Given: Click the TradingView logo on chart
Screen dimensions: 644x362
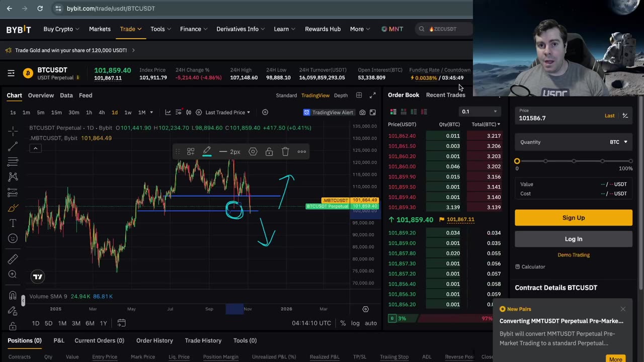Looking at the screenshot, I should (38, 277).
